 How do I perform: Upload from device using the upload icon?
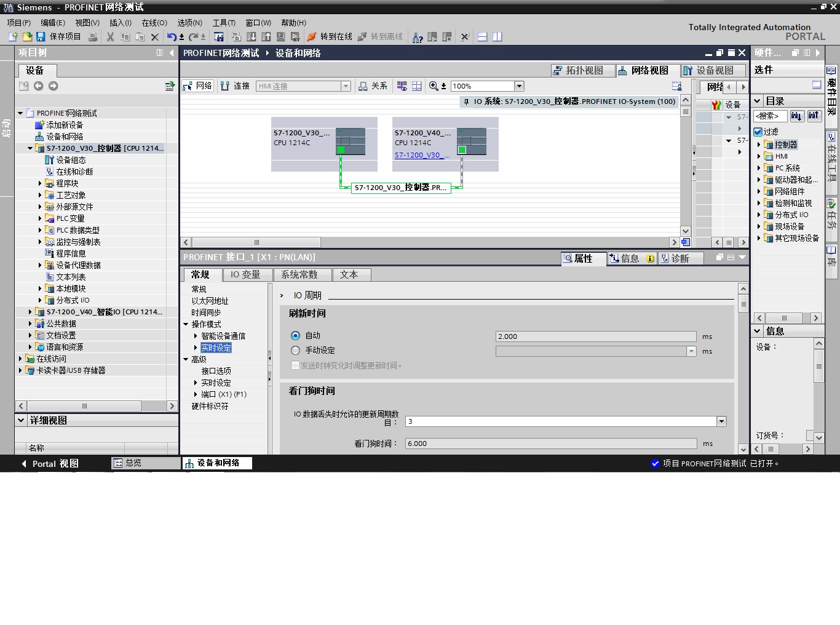[x=266, y=37]
